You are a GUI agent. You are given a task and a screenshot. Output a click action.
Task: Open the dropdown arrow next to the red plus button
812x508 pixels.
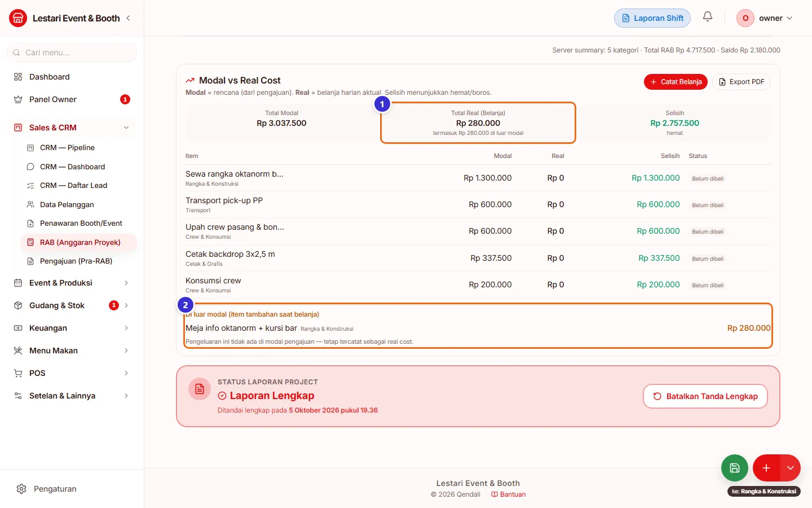pyautogui.click(x=791, y=468)
